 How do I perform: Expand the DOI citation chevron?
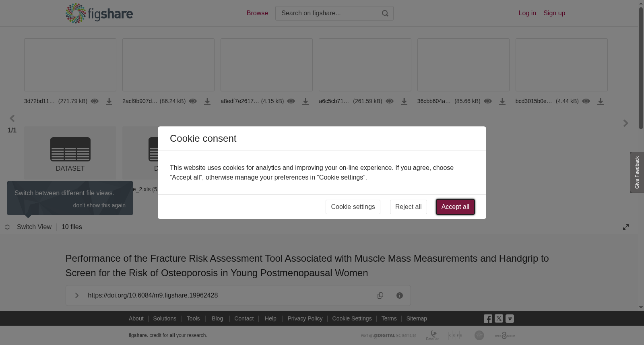coord(76,295)
